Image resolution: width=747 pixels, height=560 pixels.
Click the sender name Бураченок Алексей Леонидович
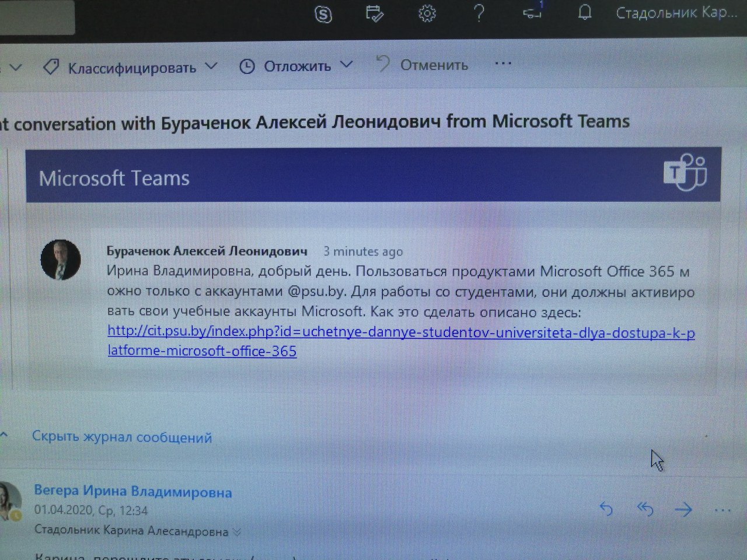click(207, 251)
